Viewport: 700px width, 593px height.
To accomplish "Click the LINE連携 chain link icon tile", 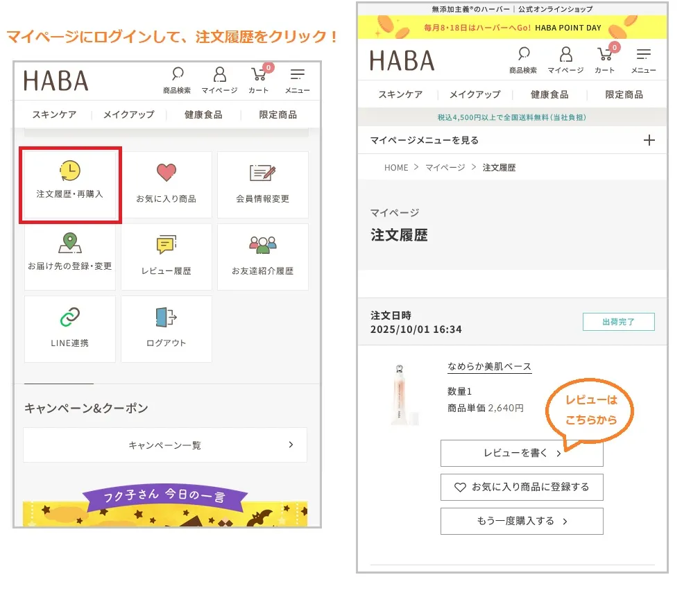I will pos(70,328).
